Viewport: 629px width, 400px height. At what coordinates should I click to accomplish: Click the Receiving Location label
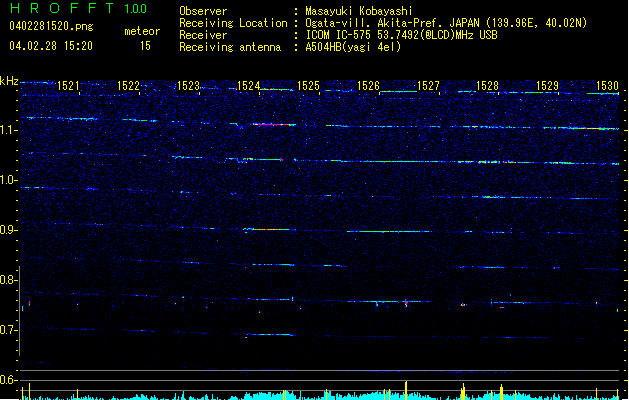[233, 23]
